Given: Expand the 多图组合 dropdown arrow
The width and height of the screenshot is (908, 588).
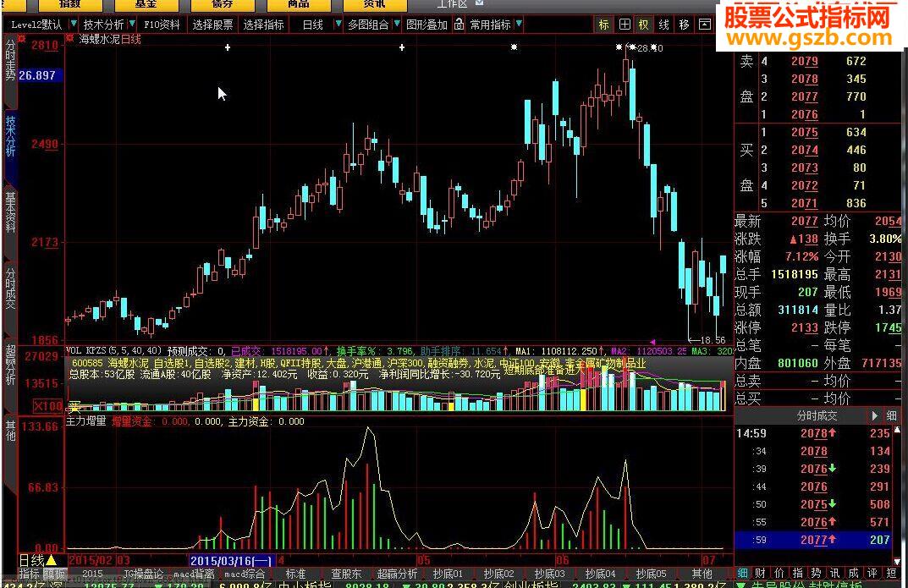Looking at the screenshot, I should 397,24.
